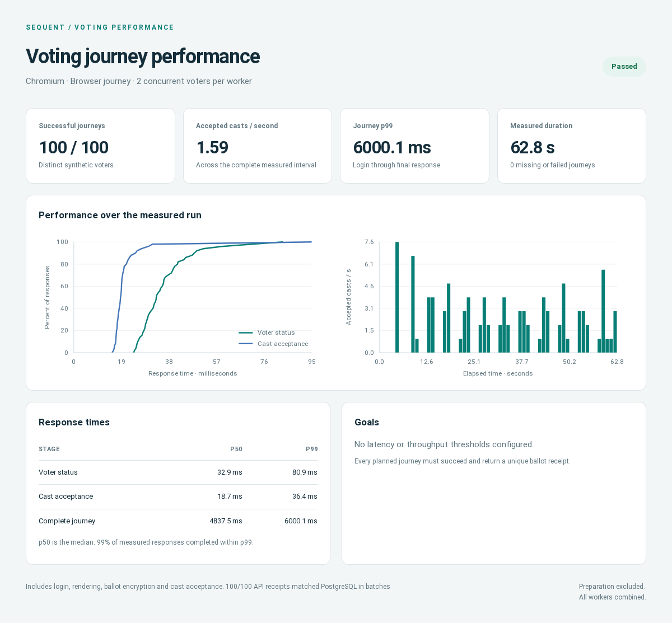
Task: Click the 6000.1 ms journey p99 headline value
Action: point(392,147)
